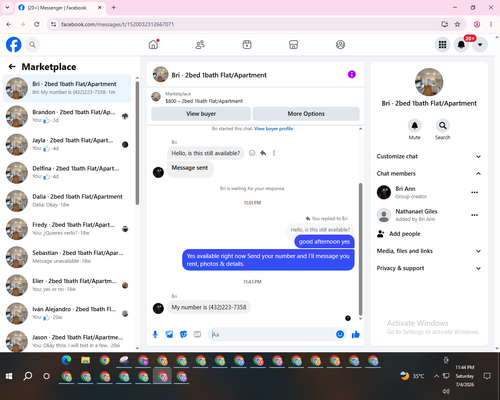Choose a sticker icon
500x400 pixels.
pos(183,334)
